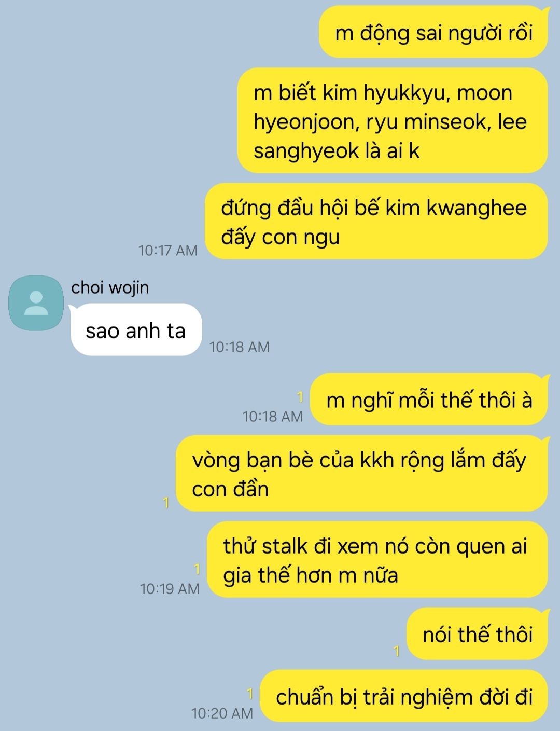Viewport: 560px width, 731px height.
Task: Select the 'vòng bạn bè của kkh' message
Action: tap(362, 474)
